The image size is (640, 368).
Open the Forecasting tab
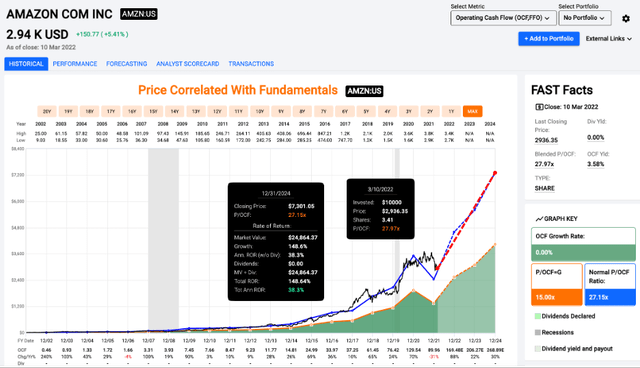coord(127,64)
